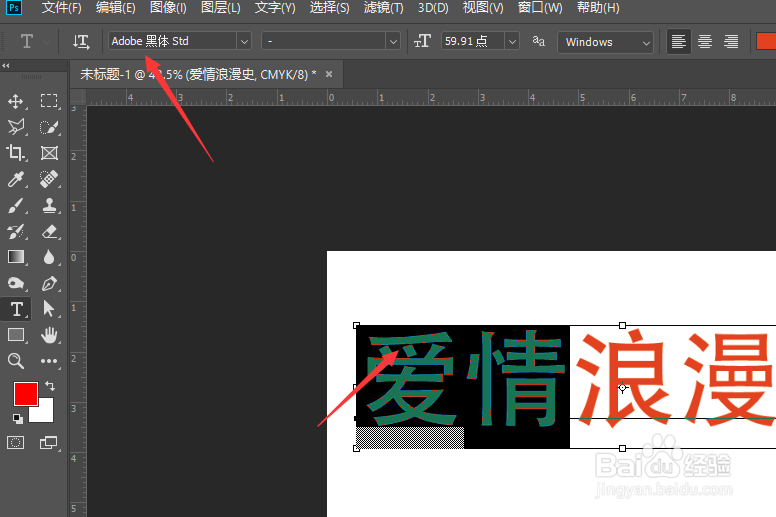
Task: Open the 文件(F) menu
Action: point(61,8)
